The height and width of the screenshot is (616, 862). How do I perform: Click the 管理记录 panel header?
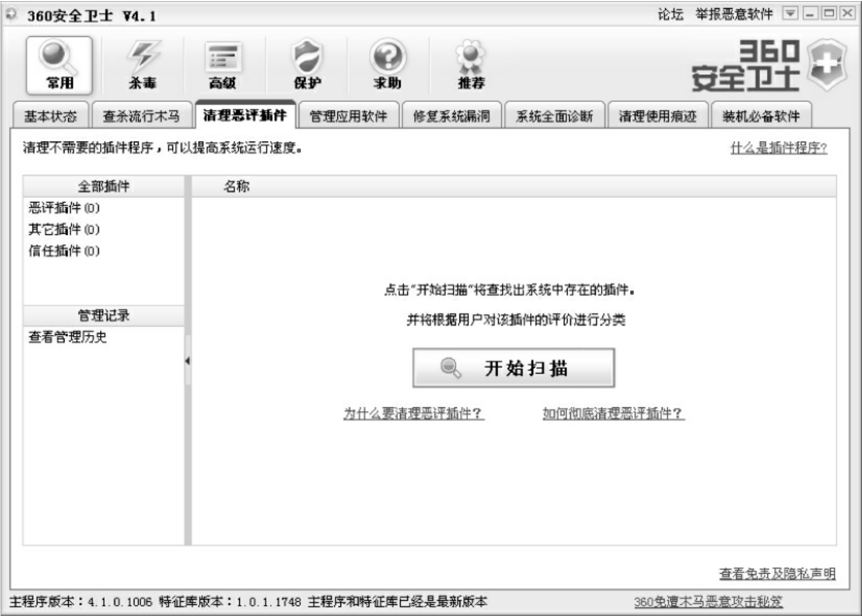point(104,315)
